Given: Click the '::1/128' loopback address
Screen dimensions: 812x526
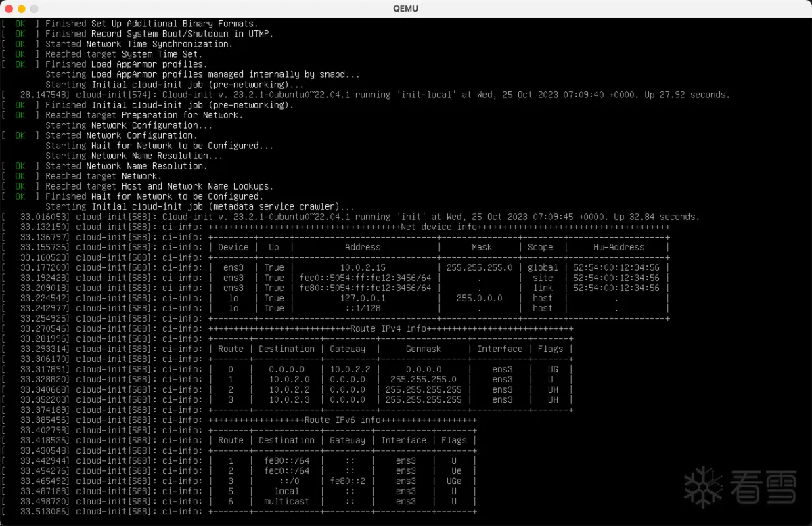Looking at the screenshot, I should point(363,308).
